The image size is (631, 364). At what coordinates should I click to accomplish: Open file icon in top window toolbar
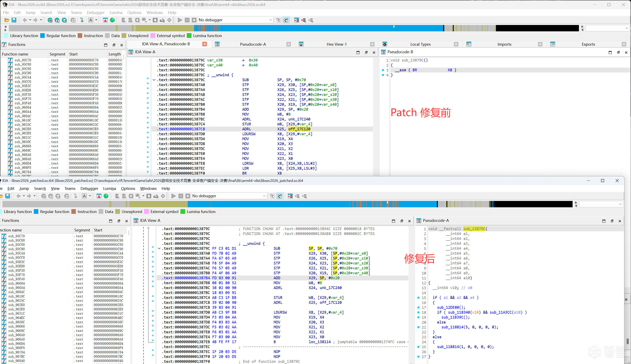pos(7,20)
